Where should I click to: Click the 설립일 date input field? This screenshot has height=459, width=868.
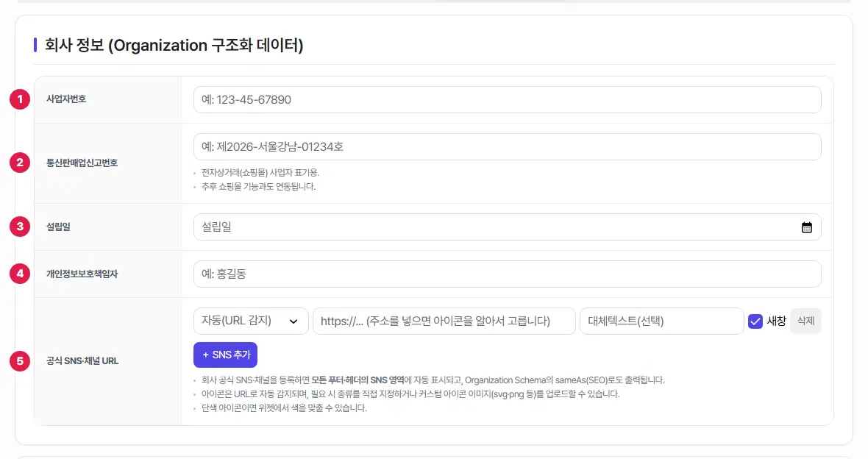(x=507, y=227)
